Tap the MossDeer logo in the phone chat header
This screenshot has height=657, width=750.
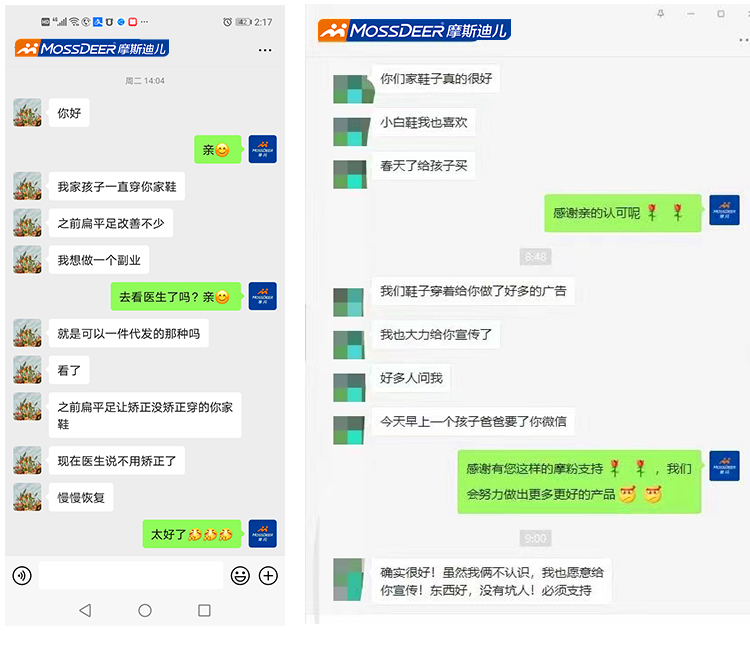92,48
